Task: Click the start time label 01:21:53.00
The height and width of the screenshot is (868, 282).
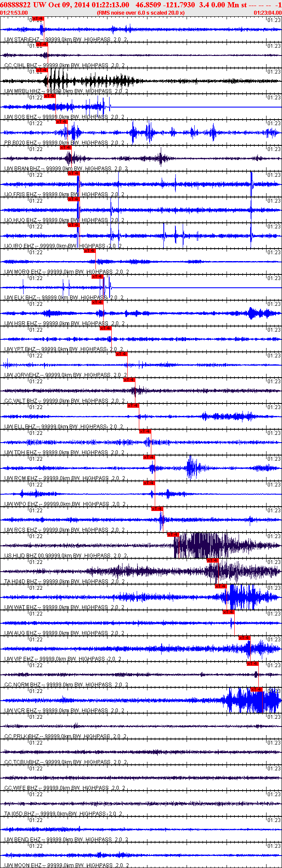Action: 14,12
